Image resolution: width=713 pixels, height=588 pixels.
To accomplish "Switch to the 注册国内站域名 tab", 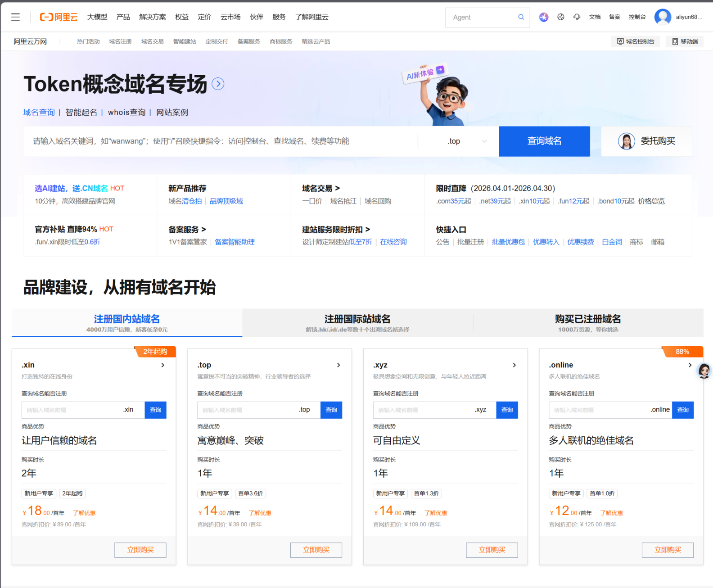I will pos(127,323).
